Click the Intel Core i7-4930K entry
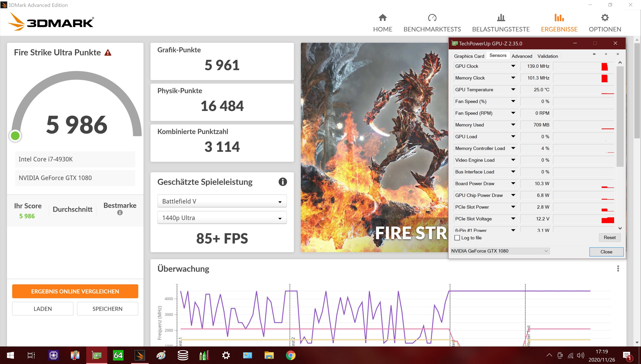Viewport: 641px width, 364px height. click(75, 159)
